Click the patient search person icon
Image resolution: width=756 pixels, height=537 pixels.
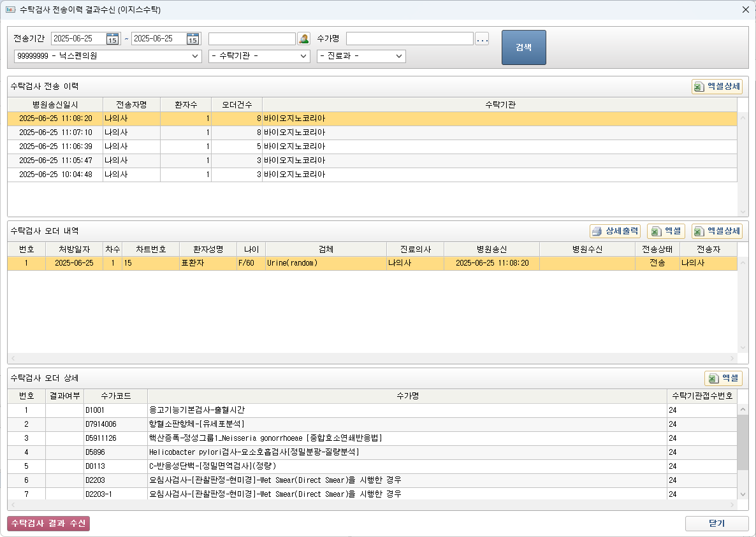[303, 39]
